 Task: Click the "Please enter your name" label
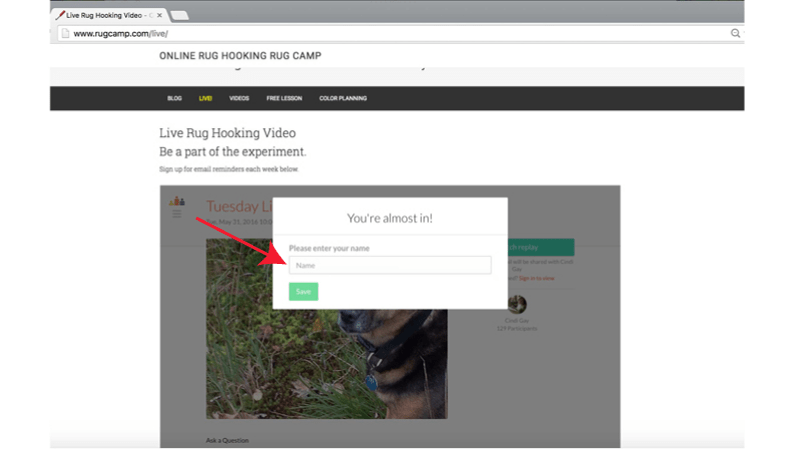pyautogui.click(x=329, y=248)
